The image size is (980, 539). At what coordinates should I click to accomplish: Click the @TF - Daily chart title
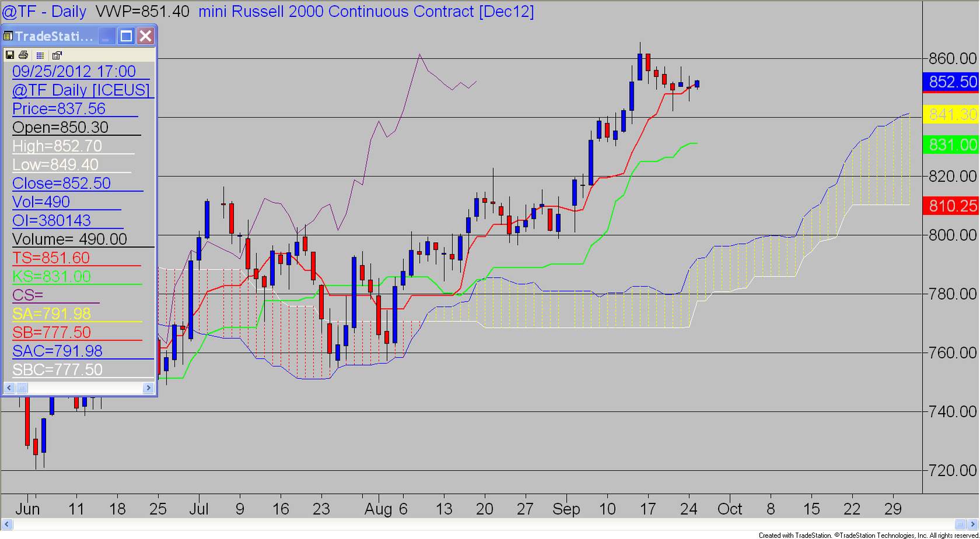pos(44,12)
